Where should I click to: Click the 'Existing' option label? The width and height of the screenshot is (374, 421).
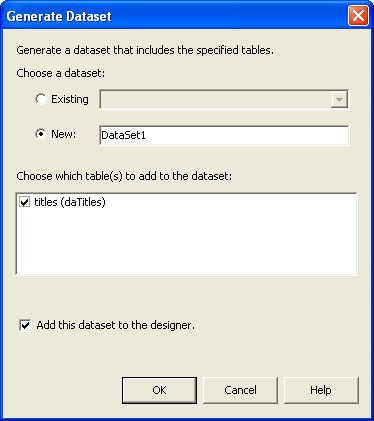(x=70, y=99)
